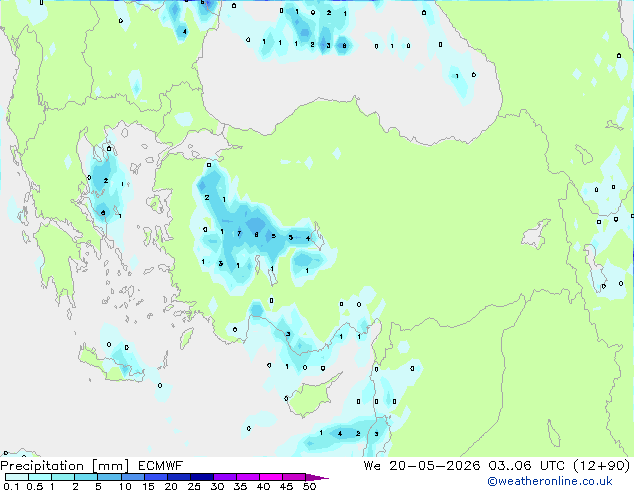Select legend swatch between 25 and 30
Viewport: 634px width, 490px height.
[201, 477]
